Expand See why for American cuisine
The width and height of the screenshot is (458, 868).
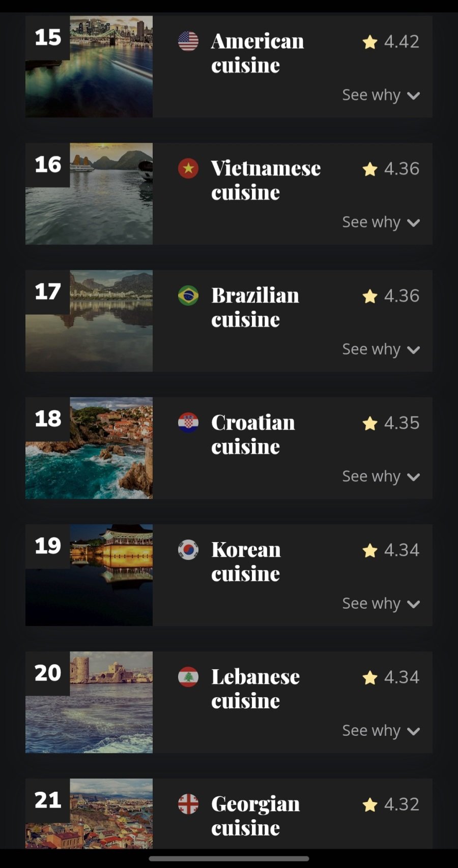pyautogui.click(x=381, y=95)
